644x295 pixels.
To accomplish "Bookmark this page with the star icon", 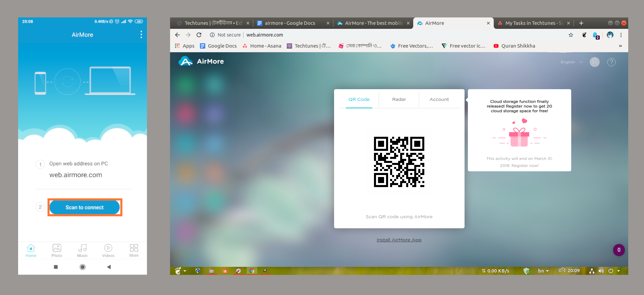I will 571,35.
